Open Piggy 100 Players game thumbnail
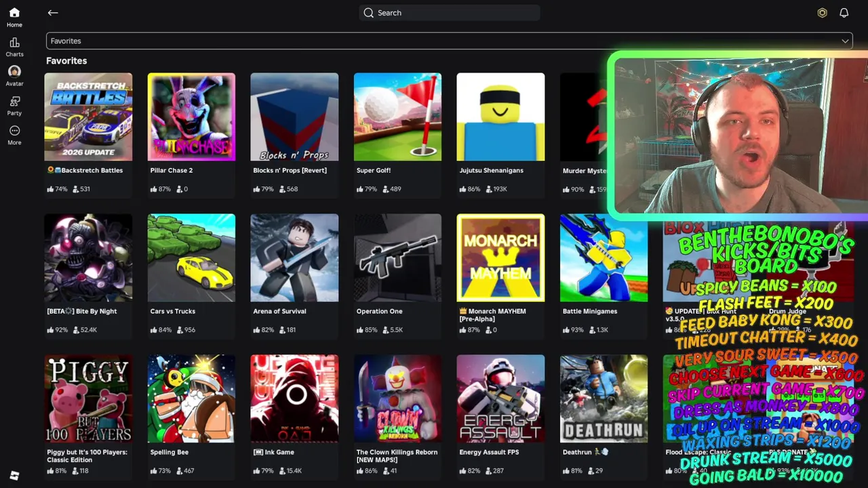The image size is (868, 488). 88,399
